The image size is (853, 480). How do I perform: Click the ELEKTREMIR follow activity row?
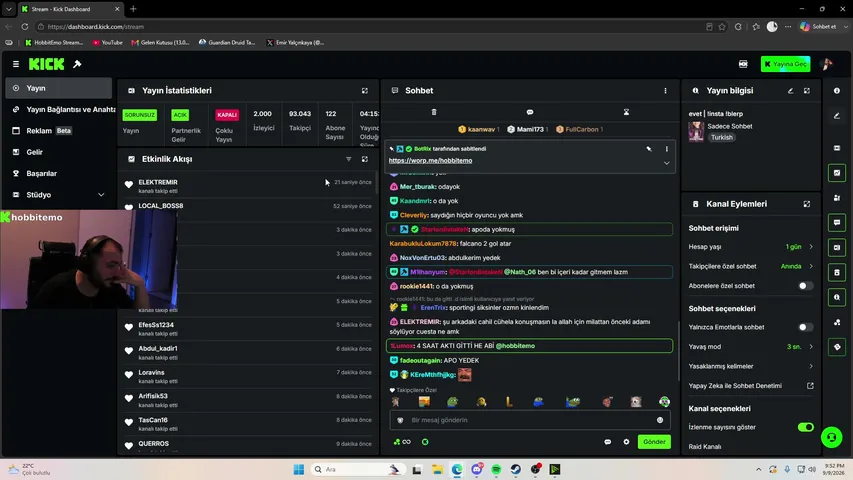click(248, 186)
